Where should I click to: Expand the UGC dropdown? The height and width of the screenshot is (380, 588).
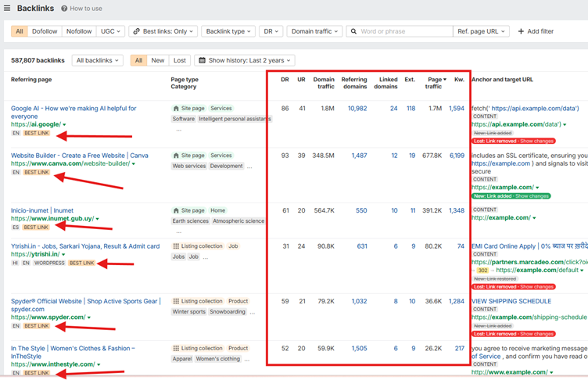(110, 31)
